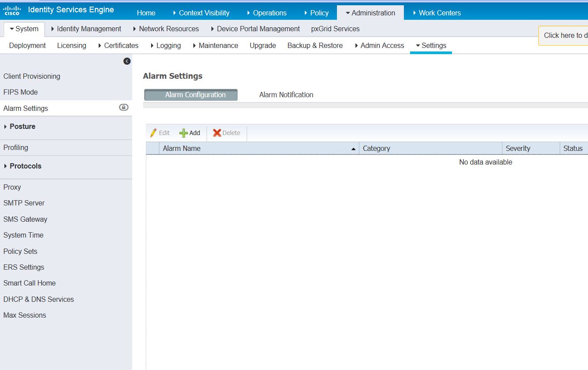
Task: Open the Upgrade page
Action: click(263, 45)
